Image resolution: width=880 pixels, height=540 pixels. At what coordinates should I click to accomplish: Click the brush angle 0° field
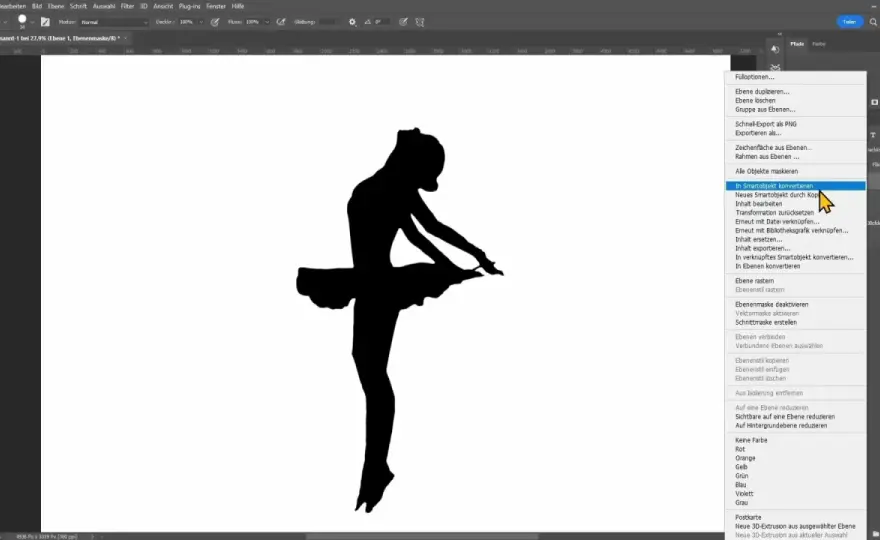pyautogui.click(x=382, y=22)
